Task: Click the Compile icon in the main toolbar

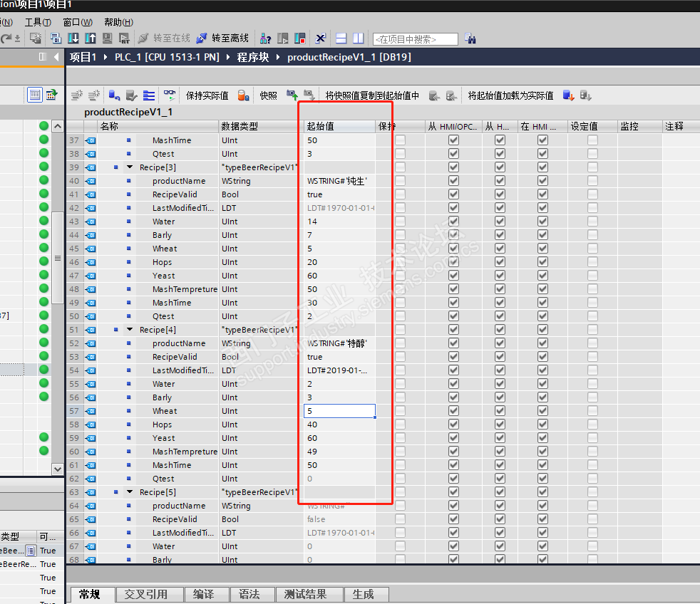Action: [x=56, y=38]
